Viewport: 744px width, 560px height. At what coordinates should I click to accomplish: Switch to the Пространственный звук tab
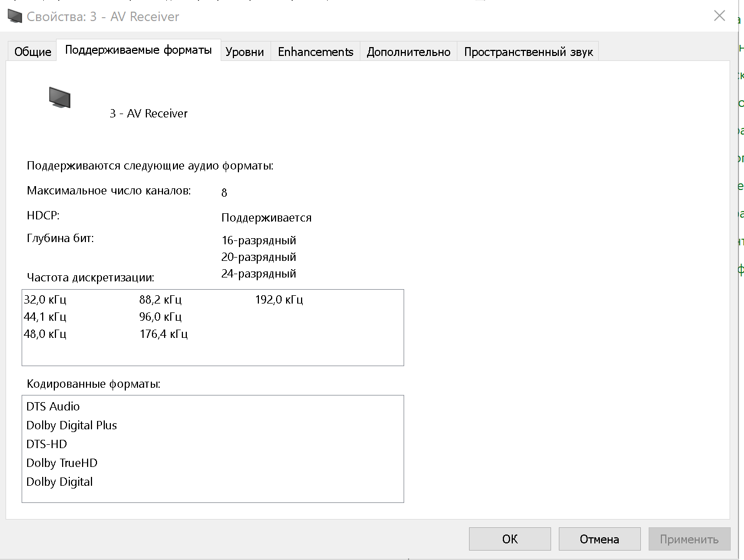coord(528,52)
